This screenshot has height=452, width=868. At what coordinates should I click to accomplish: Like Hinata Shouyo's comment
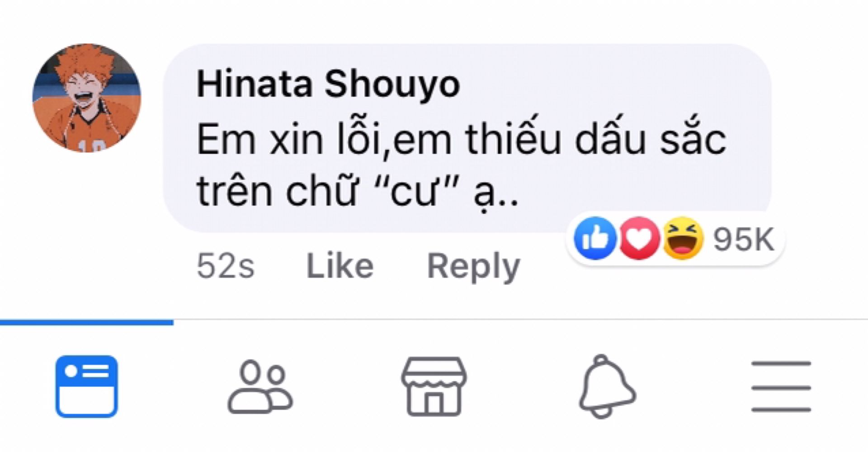340,266
